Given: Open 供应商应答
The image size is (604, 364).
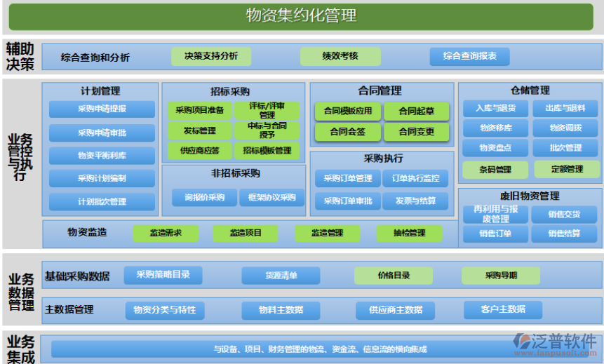Looking at the screenshot, I should (x=199, y=151).
